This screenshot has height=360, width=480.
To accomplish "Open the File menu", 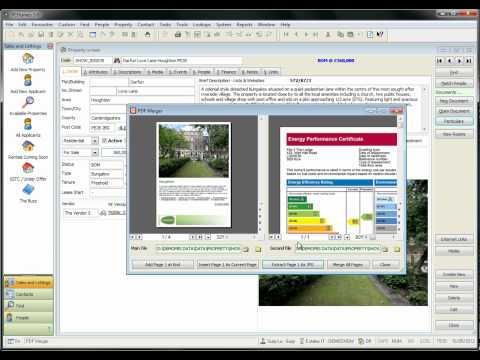I will tap(9, 25).
